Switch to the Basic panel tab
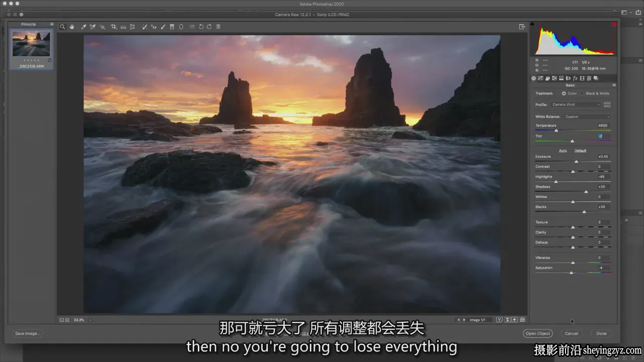This screenshot has width=644, height=362. [534, 78]
